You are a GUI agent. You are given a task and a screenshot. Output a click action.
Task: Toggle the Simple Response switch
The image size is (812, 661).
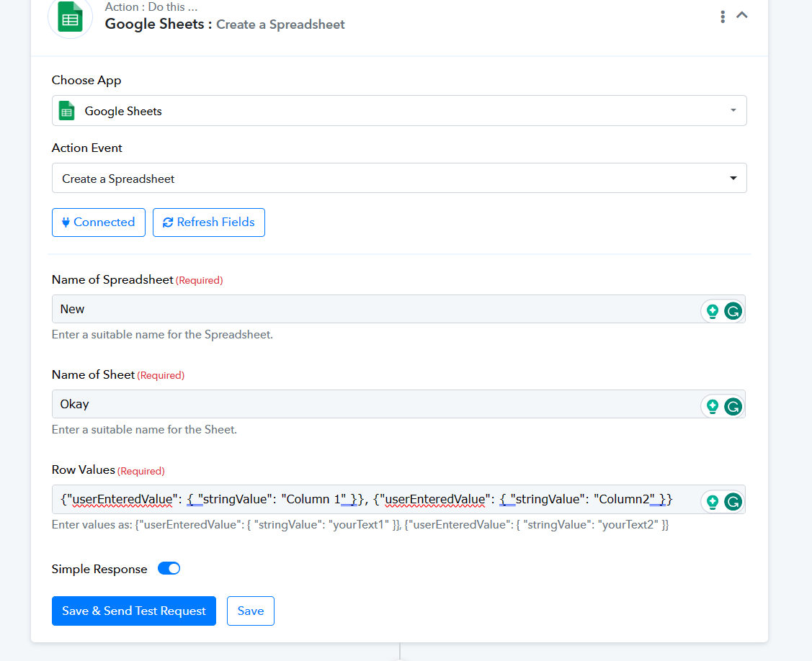[x=169, y=568]
